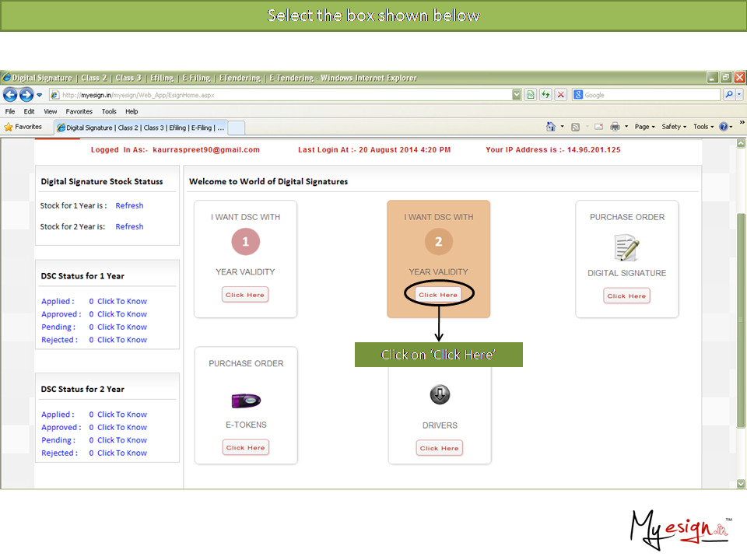Click the IE Forward navigation arrow
The height and width of the screenshot is (560, 747).
(26, 95)
